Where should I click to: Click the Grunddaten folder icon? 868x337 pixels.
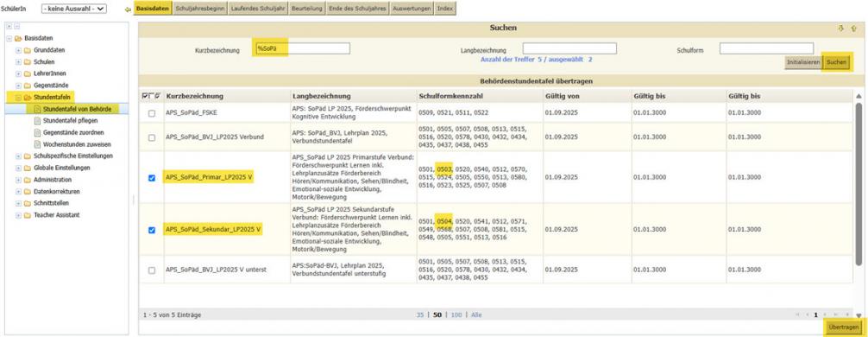click(27, 50)
